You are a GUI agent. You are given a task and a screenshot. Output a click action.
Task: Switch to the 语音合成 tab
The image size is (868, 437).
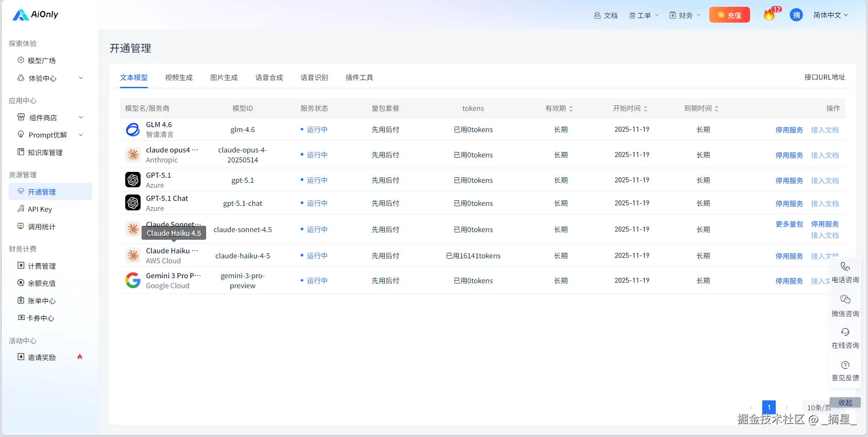(x=269, y=78)
